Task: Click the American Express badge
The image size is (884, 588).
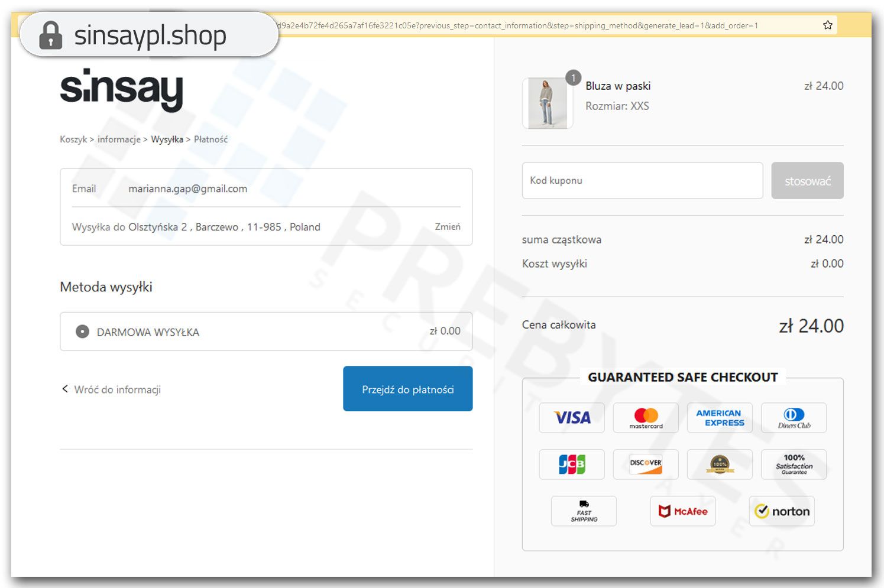Action: [x=720, y=418]
